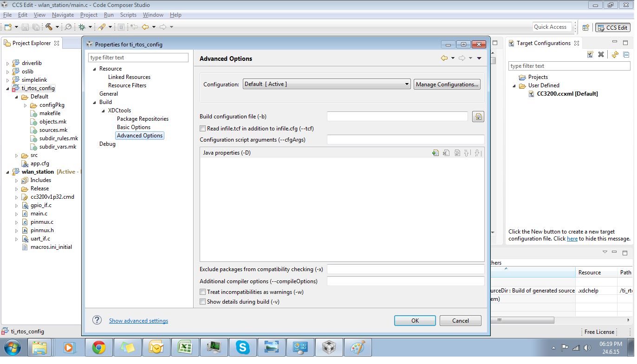This screenshot has height=364, width=637.
Task: Open Excel from the taskbar
Action: tap(185, 347)
